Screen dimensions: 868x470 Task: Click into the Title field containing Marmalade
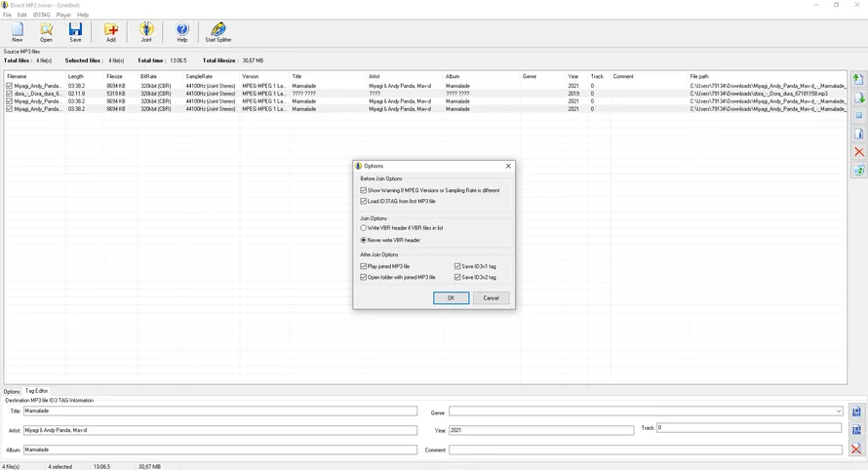tap(219, 411)
